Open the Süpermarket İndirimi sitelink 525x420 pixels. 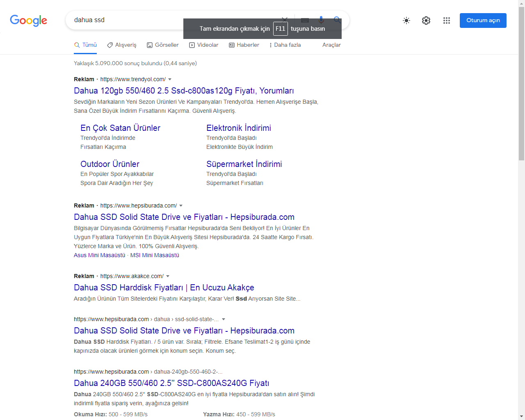pyautogui.click(x=244, y=164)
